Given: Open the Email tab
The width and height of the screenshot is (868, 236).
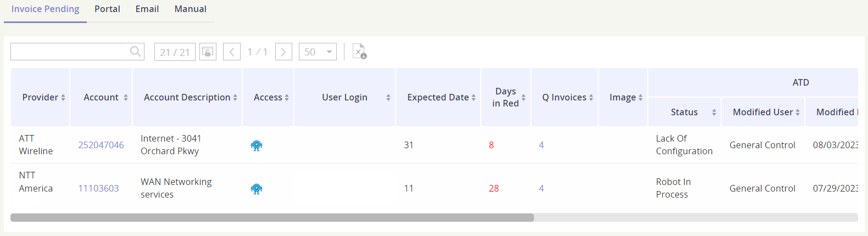Looking at the screenshot, I should tap(147, 9).
